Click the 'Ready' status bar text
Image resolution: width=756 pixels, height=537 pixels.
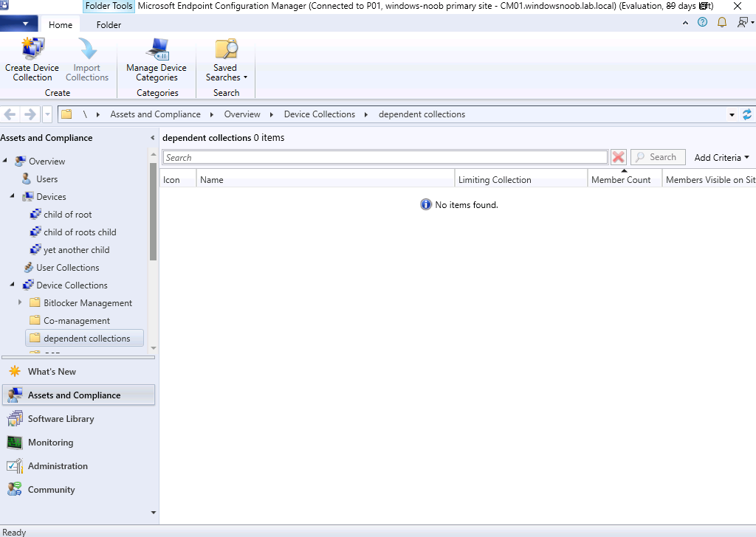(x=14, y=532)
